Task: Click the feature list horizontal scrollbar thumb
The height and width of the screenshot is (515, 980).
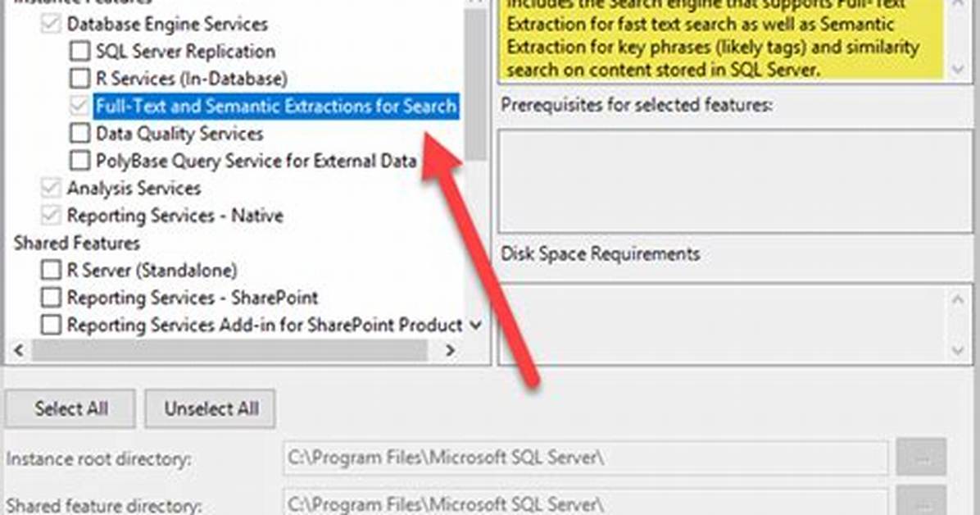Action: (229, 350)
